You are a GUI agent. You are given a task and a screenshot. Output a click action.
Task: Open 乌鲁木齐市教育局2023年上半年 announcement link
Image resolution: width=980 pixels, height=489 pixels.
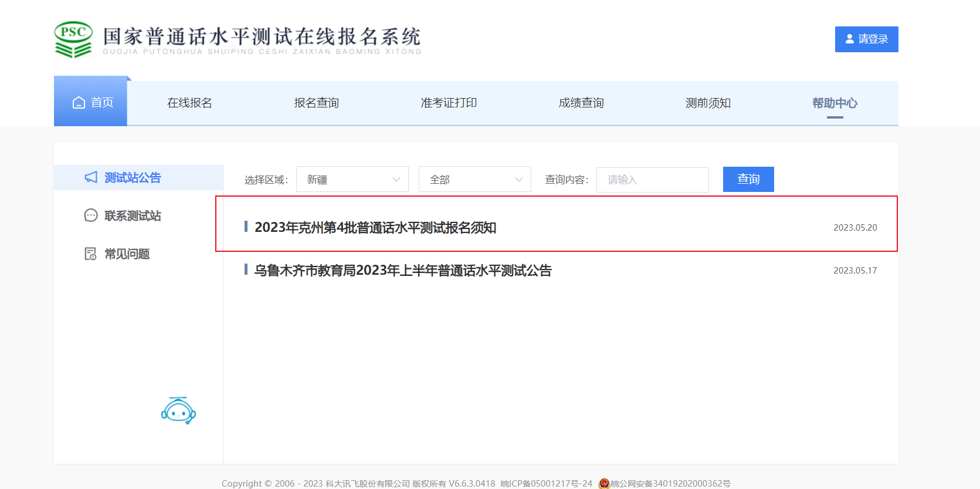point(403,271)
